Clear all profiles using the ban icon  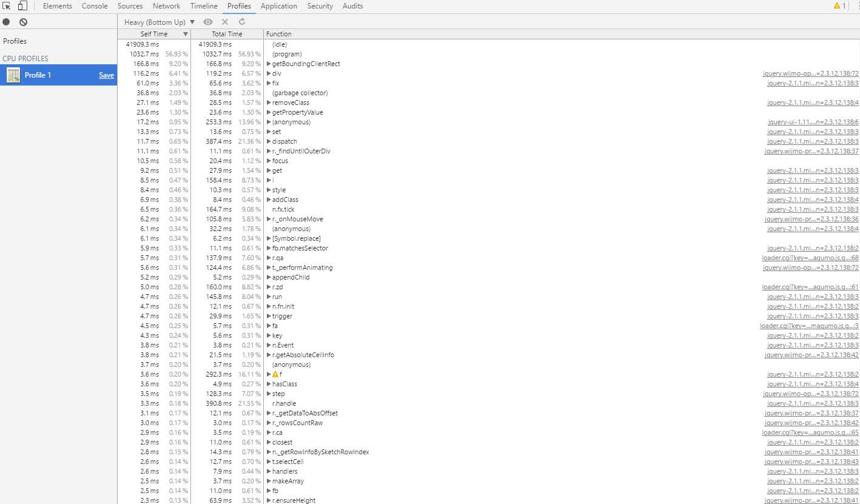point(23,22)
